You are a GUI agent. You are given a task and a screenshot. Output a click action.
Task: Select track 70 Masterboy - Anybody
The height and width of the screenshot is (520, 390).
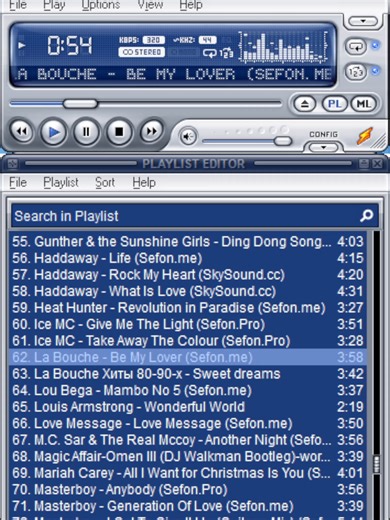click(x=188, y=489)
